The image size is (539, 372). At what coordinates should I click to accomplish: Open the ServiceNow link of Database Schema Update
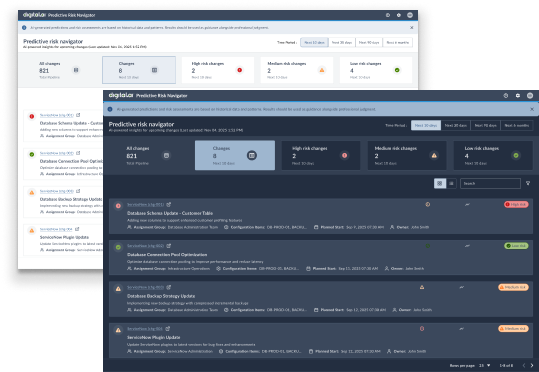click(145, 205)
